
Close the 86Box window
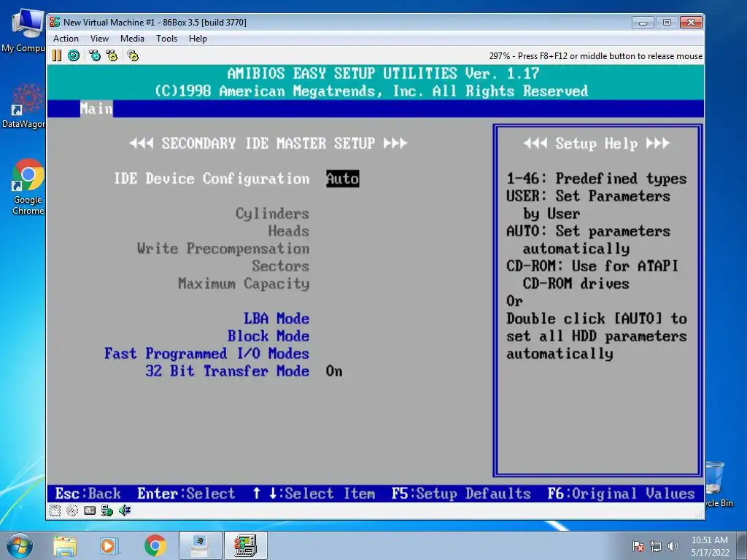[x=691, y=22]
